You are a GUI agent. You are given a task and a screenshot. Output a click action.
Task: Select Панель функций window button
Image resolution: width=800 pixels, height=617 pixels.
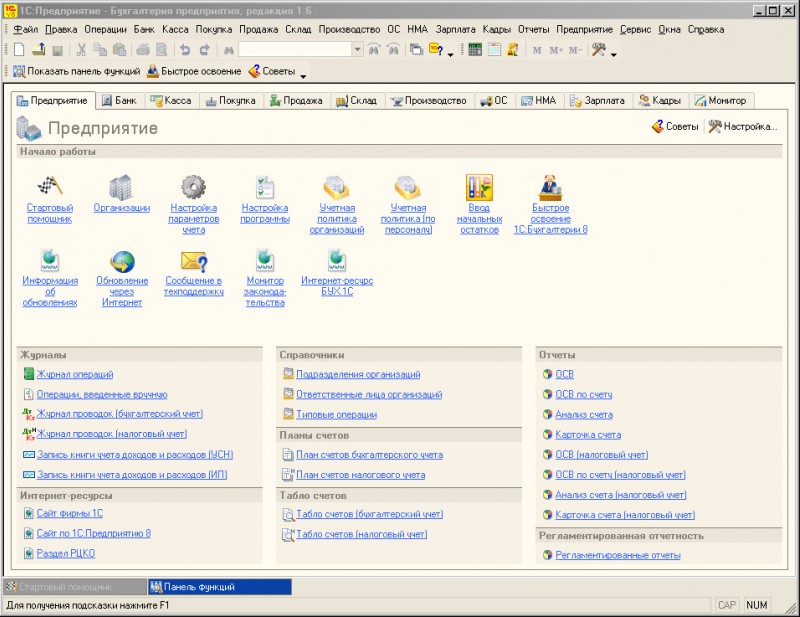click(220, 587)
